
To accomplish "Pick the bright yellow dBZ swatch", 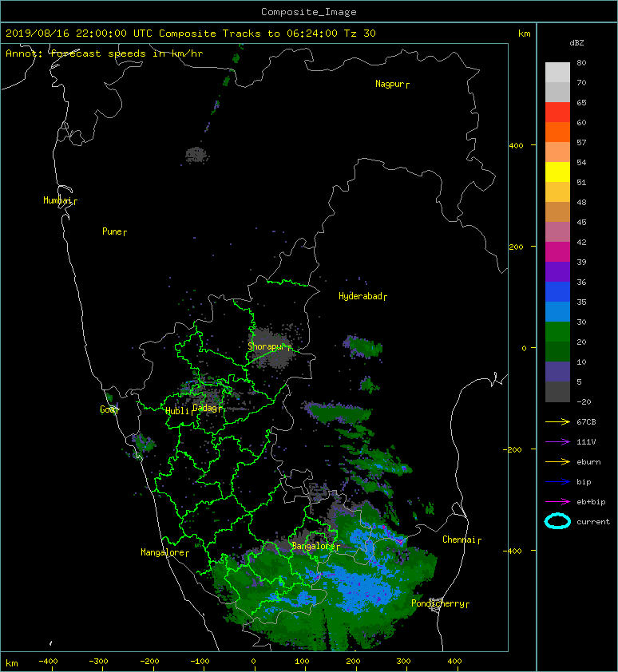I will click(557, 172).
